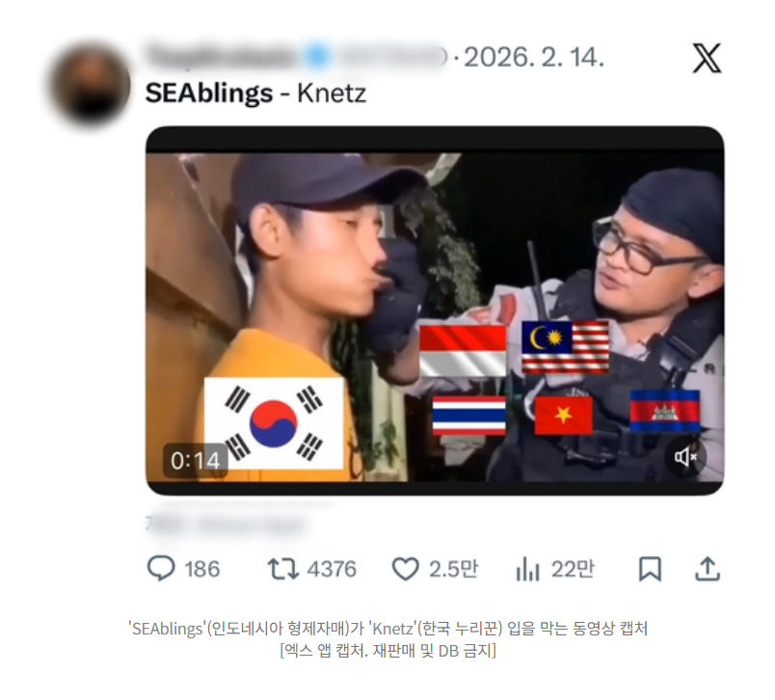Click the 4376 reposts count
This screenshot has height=700, width=775.
pyautogui.click(x=332, y=570)
